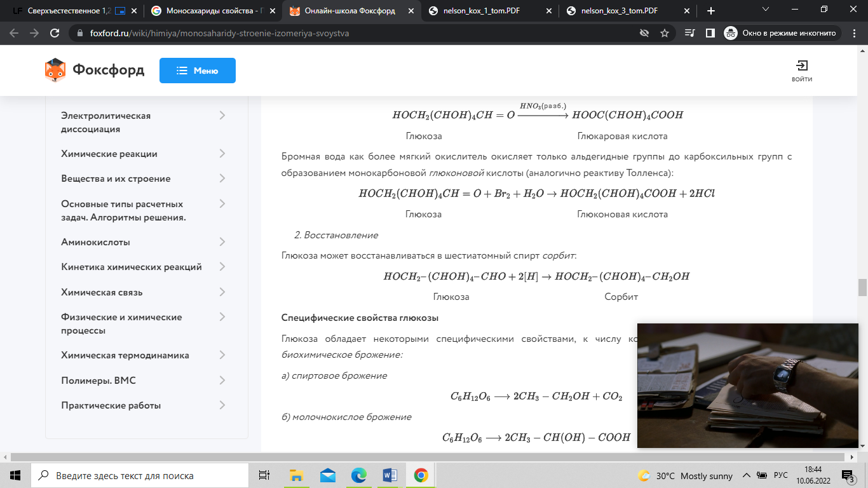This screenshot has height=488, width=868.
Task: Expand Электролитическая диссоциация section
Action: 222,115
